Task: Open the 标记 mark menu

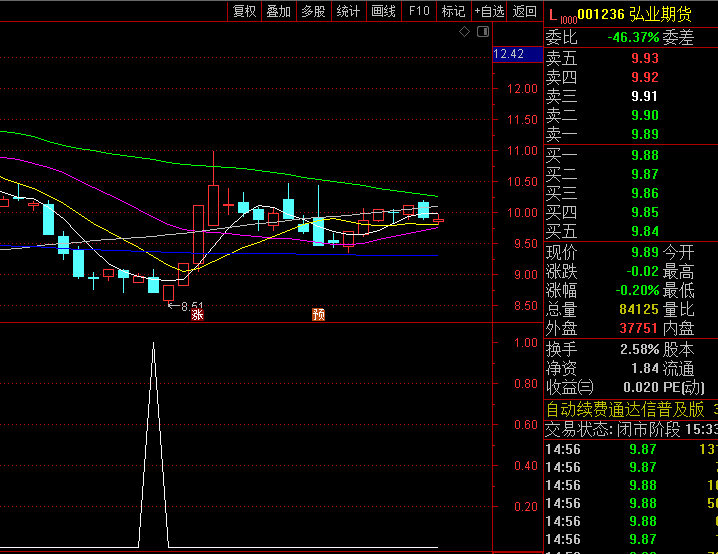Action: [453, 11]
